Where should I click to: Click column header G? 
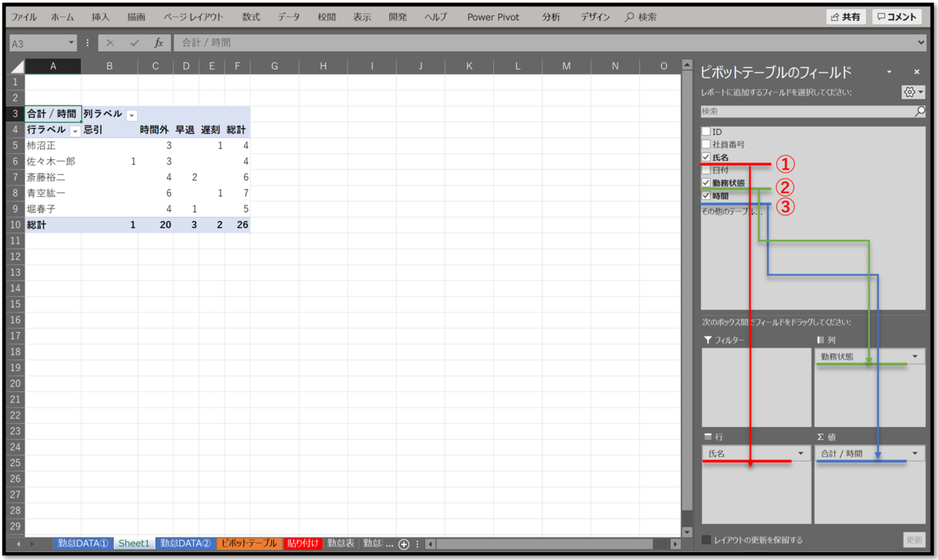click(274, 66)
